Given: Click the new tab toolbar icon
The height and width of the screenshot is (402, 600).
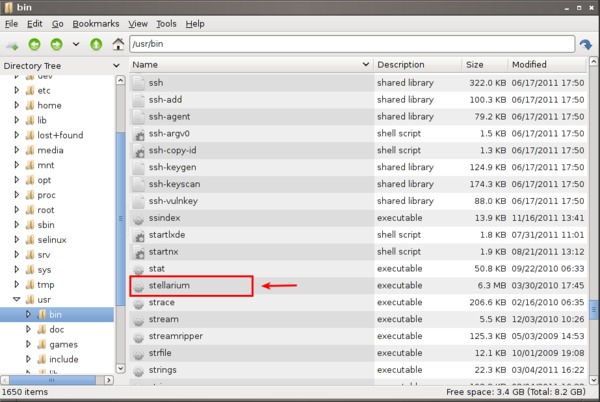Looking at the screenshot, I should [12, 46].
